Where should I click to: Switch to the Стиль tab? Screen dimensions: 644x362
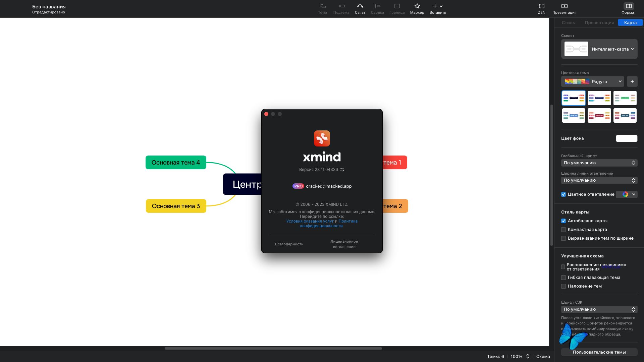[568, 23]
